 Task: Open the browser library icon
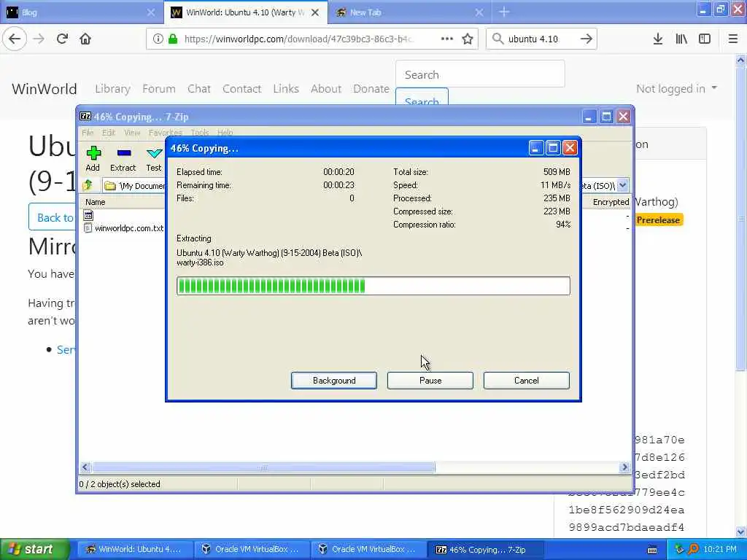[x=681, y=39]
